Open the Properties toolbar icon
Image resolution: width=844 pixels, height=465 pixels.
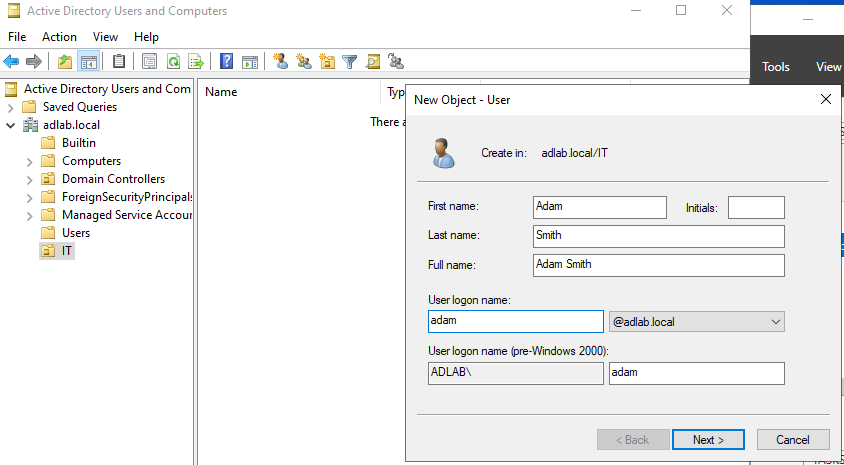click(x=149, y=61)
